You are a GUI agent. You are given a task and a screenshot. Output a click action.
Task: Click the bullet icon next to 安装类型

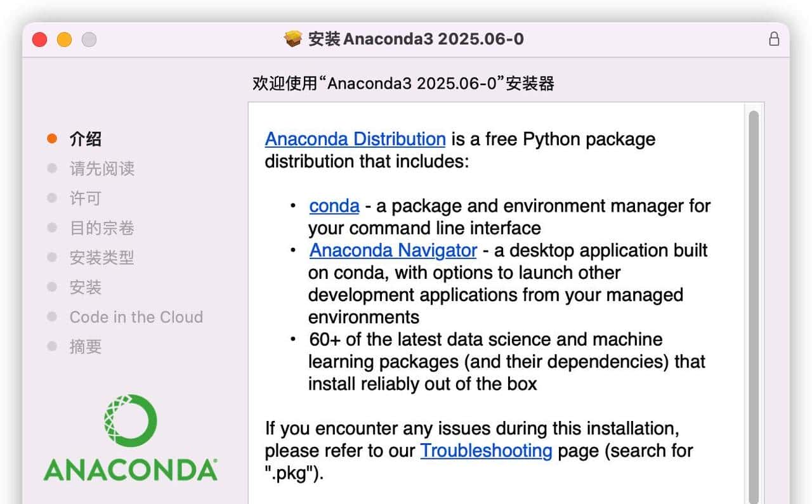click(51, 257)
